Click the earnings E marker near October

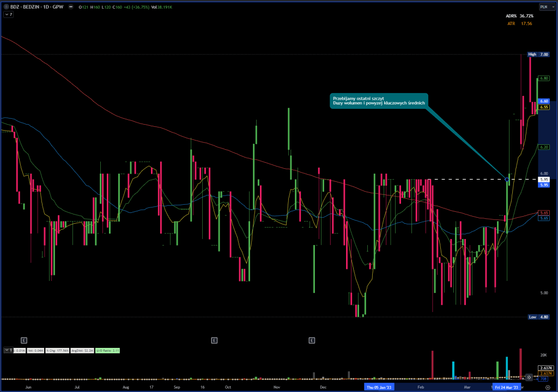pyautogui.click(x=214, y=340)
